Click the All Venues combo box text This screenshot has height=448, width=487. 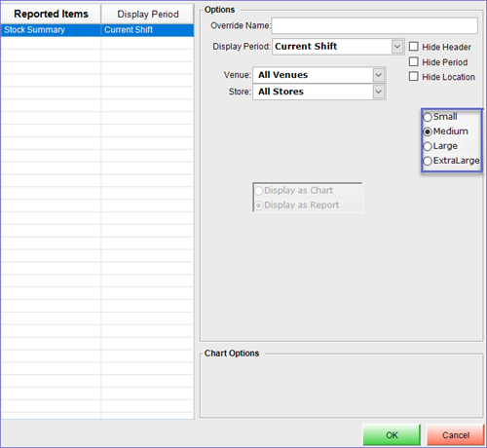click(282, 75)
